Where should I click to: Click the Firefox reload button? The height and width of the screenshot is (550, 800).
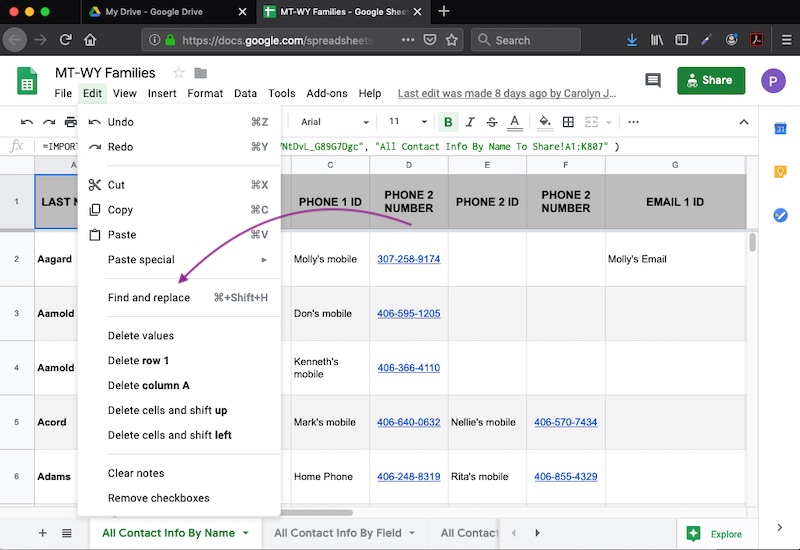[65, 40]
